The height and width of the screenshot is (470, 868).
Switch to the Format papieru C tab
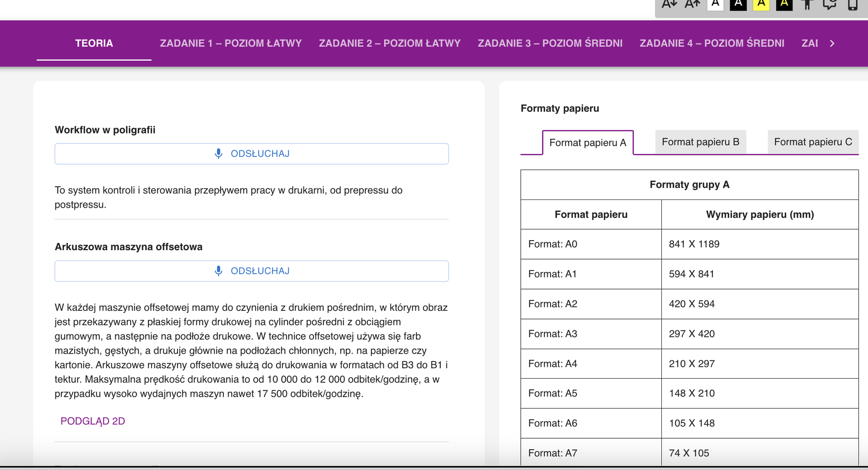tap(812, 142)
